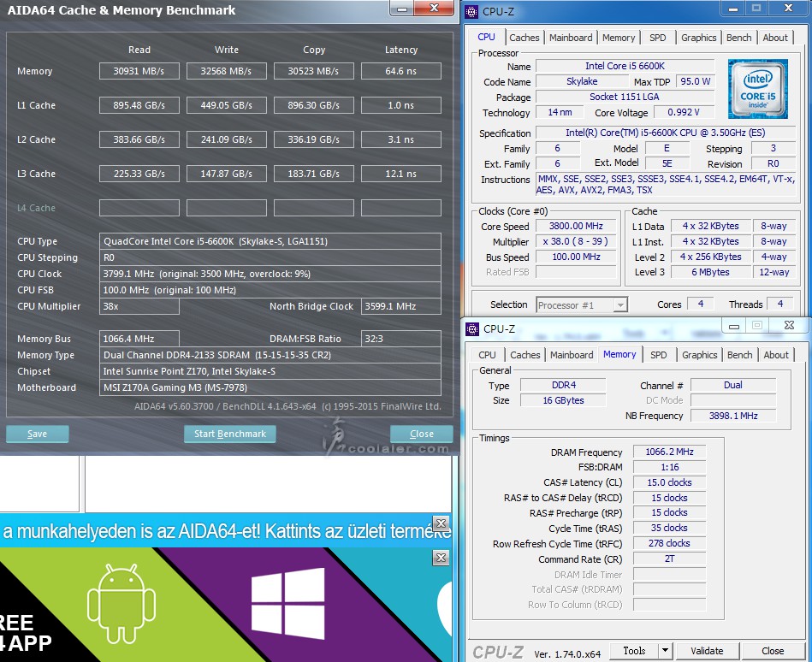The image size is (812, 662).
Task: Open the Bench tab in the upper CPU-Z window
Action: pos(739,38)
